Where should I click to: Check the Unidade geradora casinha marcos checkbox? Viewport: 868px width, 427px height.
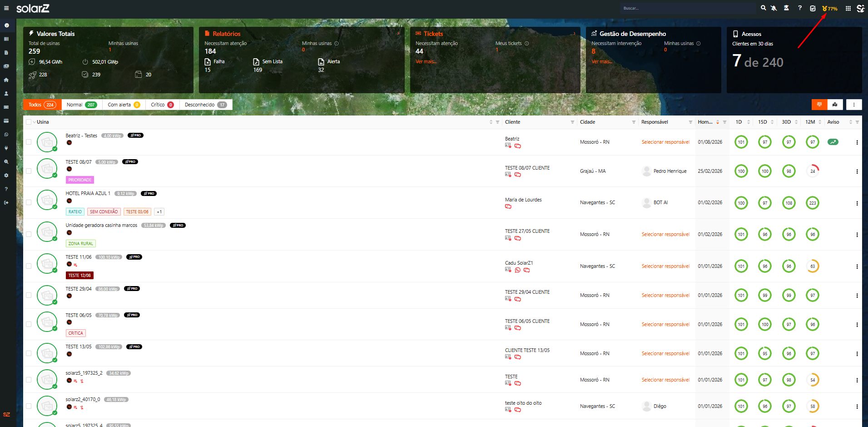pos(29,234)
